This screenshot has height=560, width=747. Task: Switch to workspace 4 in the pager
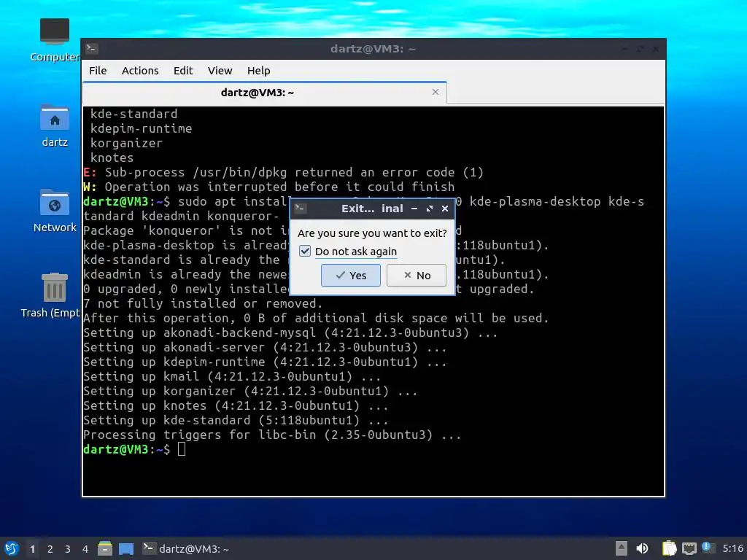click(x=85, y=549)
